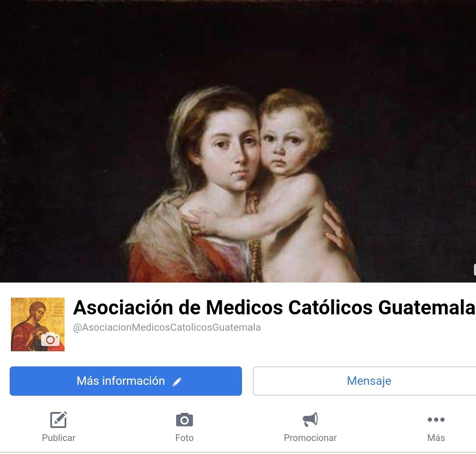
Task: Open the Foto camera icon
Action: (184, 420)
